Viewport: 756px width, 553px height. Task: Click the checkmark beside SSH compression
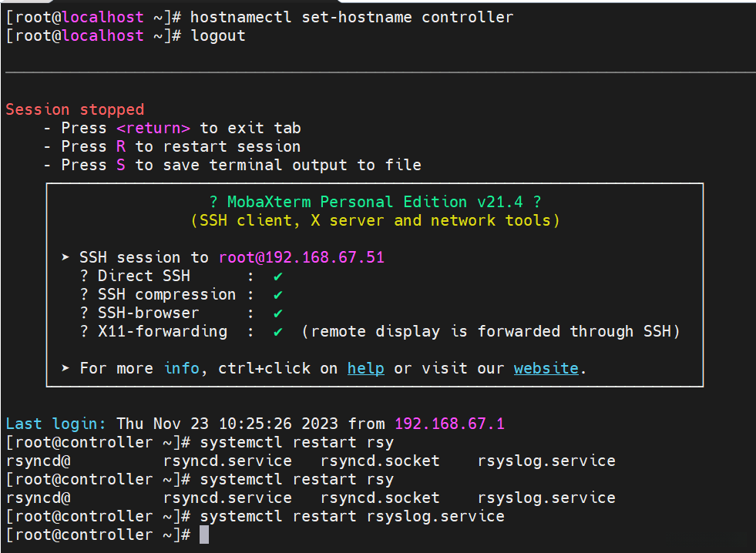pyautogui.click(x=277, y=294)
